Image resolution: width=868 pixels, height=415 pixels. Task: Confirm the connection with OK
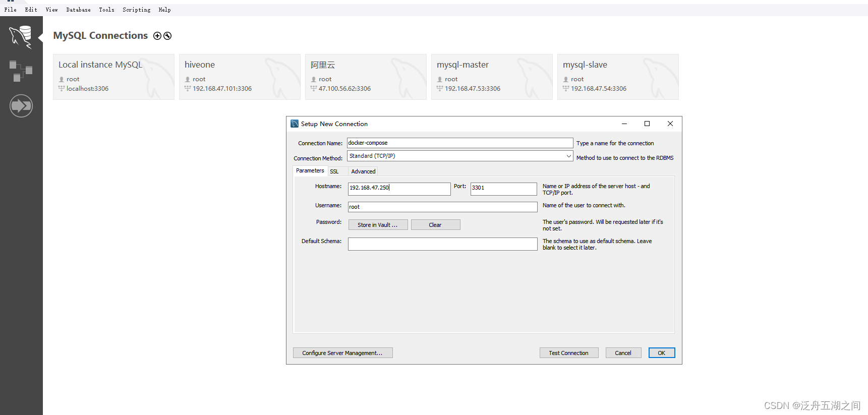[x=662, y=353]
